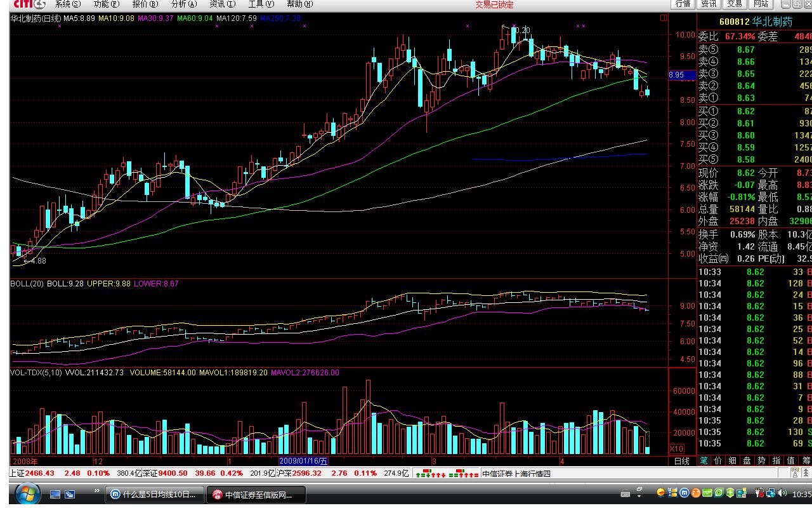Image resolution: width=812 pixels, height=508 pixels.
Task: Open the 报价(B) menu
Action: [145, 4]
